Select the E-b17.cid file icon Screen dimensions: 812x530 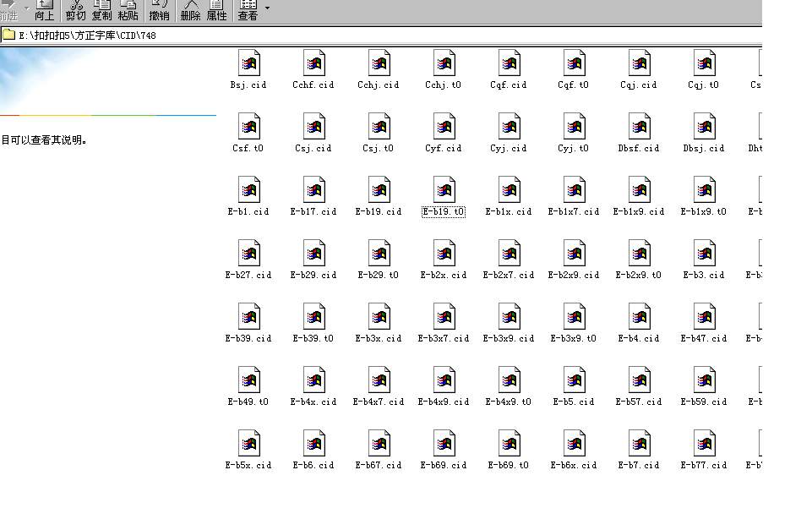point(314,189)
